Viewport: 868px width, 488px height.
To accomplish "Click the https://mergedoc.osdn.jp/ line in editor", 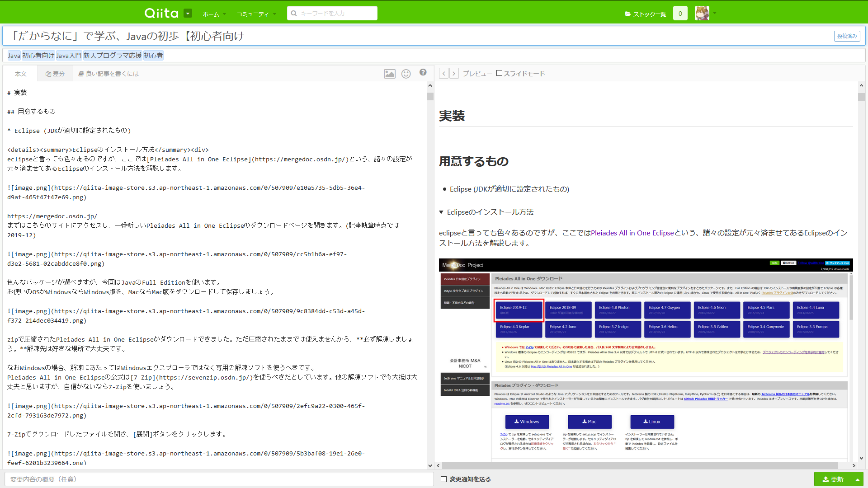I will pos(52,216).
